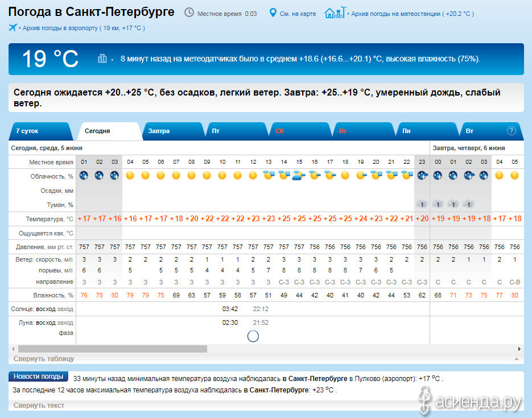The width and height of the screenshot is (532, 418).
Task: Collapse news via 'Свернуть текст'
Action: pos(39,405)
